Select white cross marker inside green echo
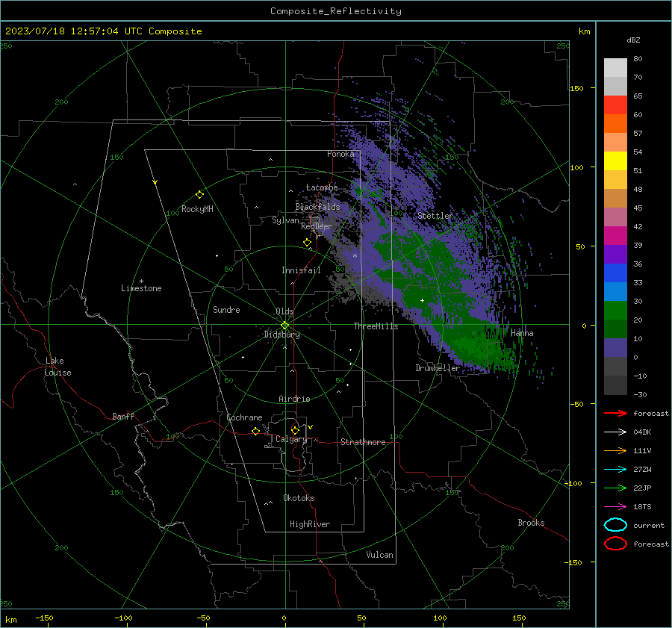Viewport: 672px width, 628px height. tap(422, 300)
